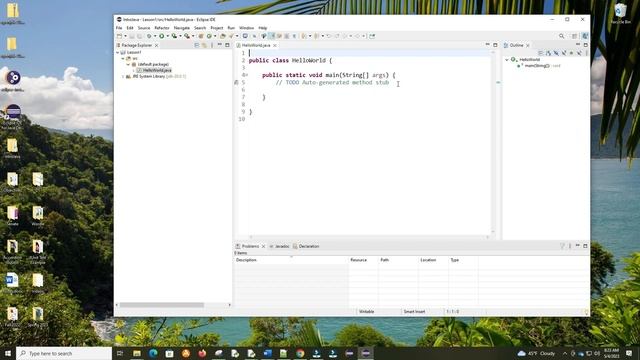Click the New Java Class icon
This screenshot has height=360, width=640.
coord(209,36)
